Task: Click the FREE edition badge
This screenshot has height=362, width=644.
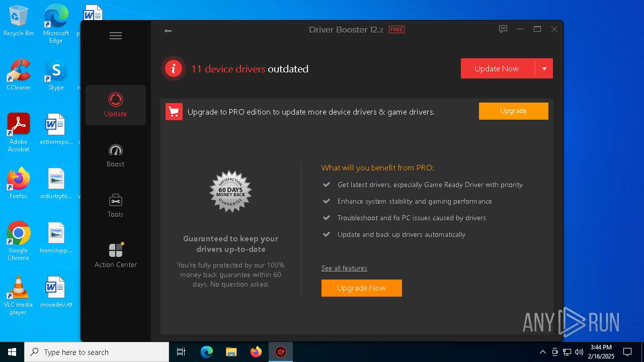Action: click(396, 30)
